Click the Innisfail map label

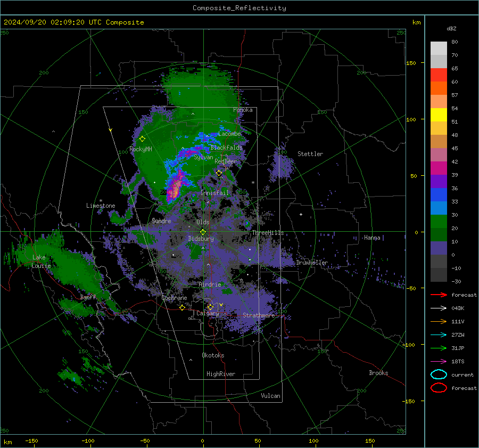pos(214,193)
